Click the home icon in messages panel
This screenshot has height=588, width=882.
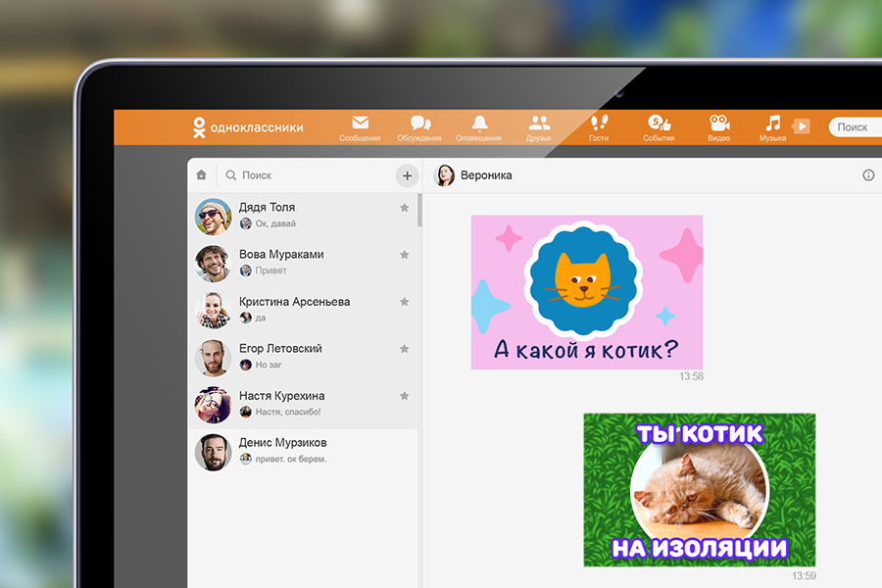[201, 175]
